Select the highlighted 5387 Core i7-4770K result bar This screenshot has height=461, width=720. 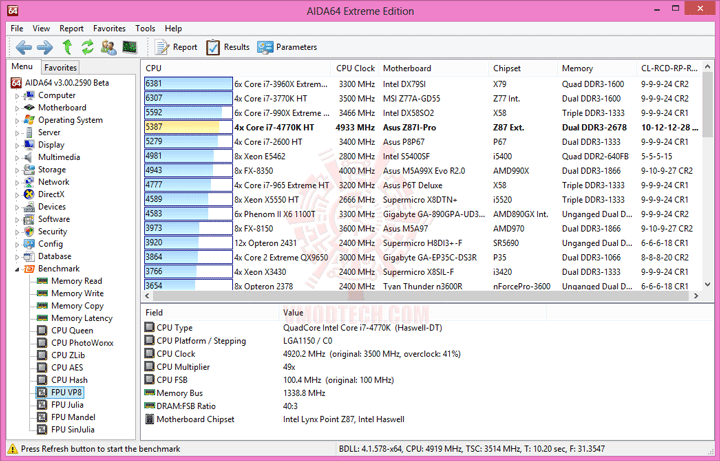pos(188,127)
